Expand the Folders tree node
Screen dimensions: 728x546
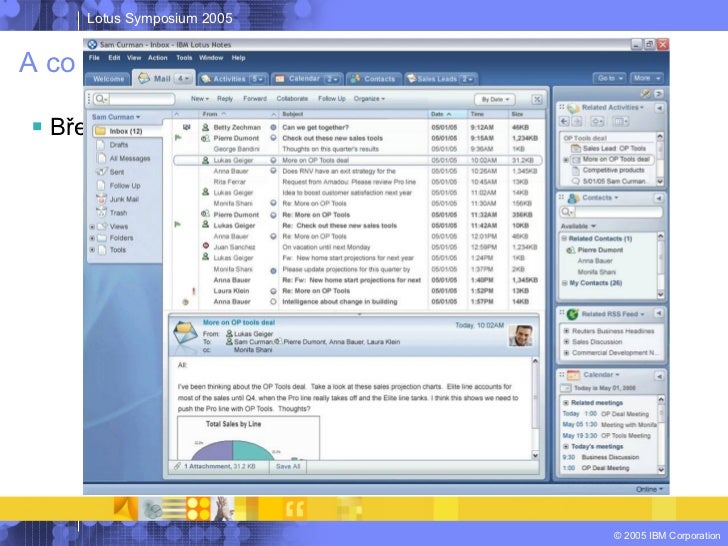(92, 238)
